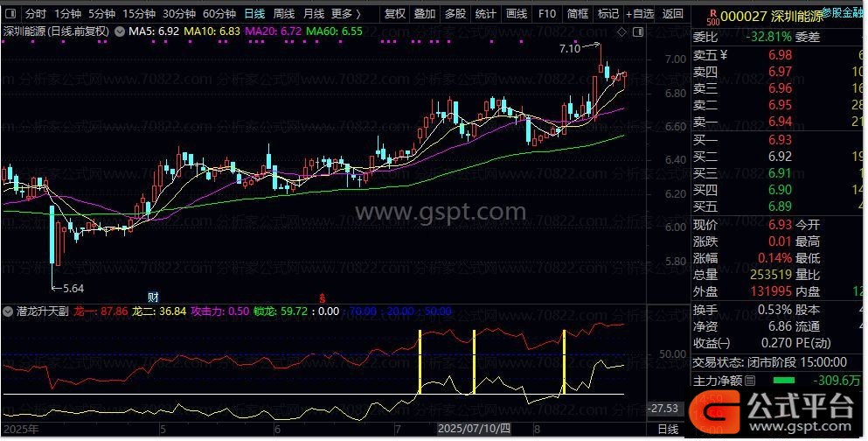868x441 pixels.
Task: Toggle 复权 price adjustment
Action: pyautogui.click(x=395, y=14)
